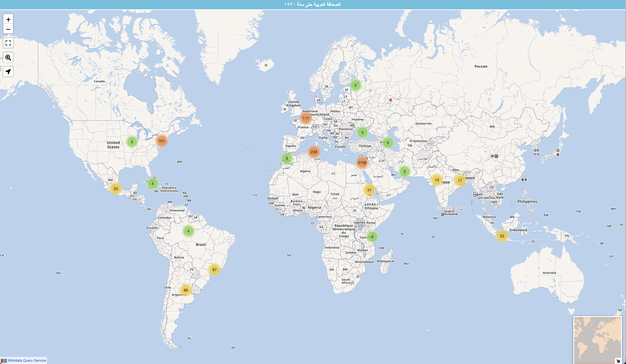Viewport: 626px width, 364px height.
Task: Toggle fullscreen mode via the brackets icon
Action: coord(8,43)
